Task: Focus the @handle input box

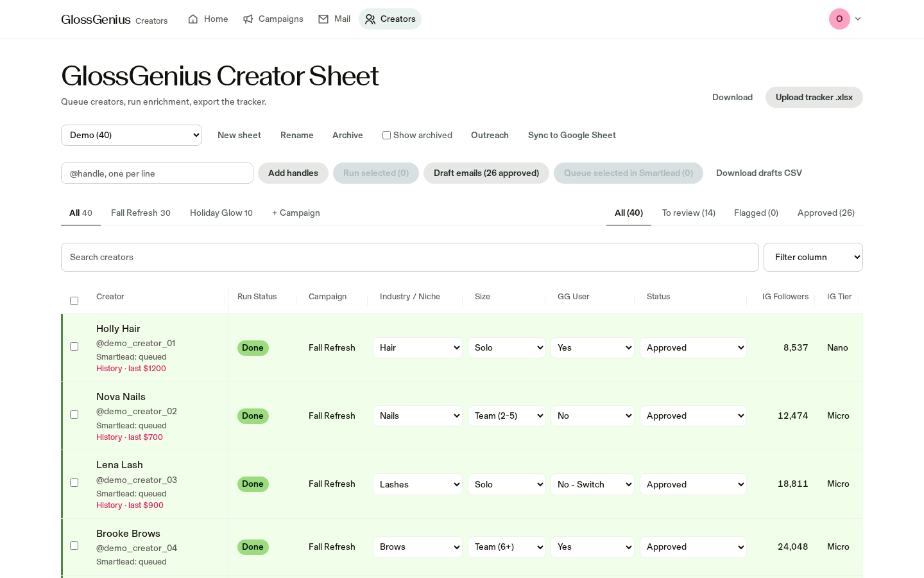Action: tap(157, 173)
